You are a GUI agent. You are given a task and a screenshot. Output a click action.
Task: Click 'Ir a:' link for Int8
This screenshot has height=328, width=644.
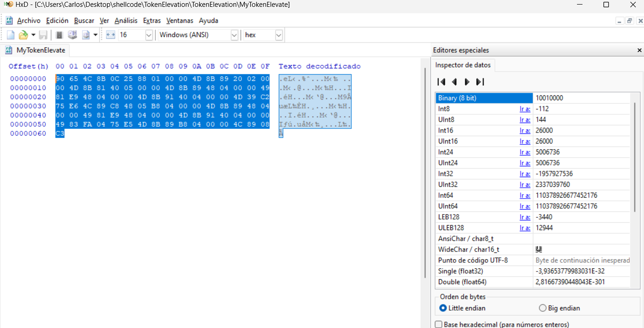525,109
